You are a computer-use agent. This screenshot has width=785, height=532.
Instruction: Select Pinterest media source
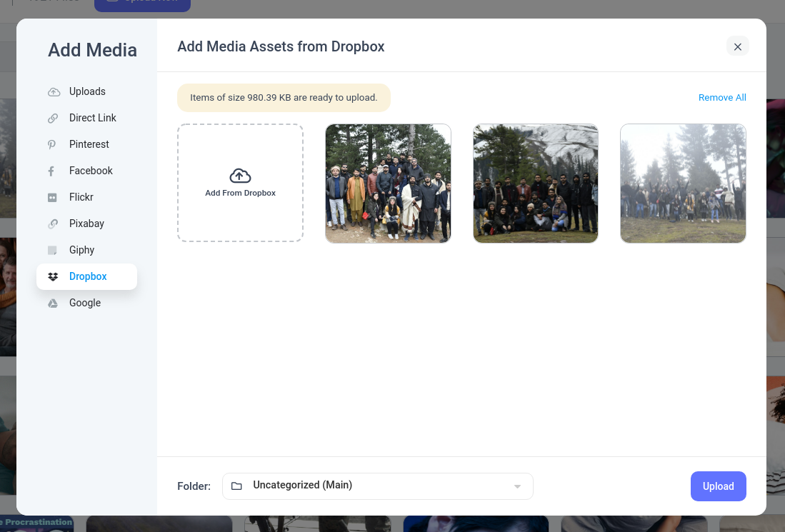pos(86,145)
